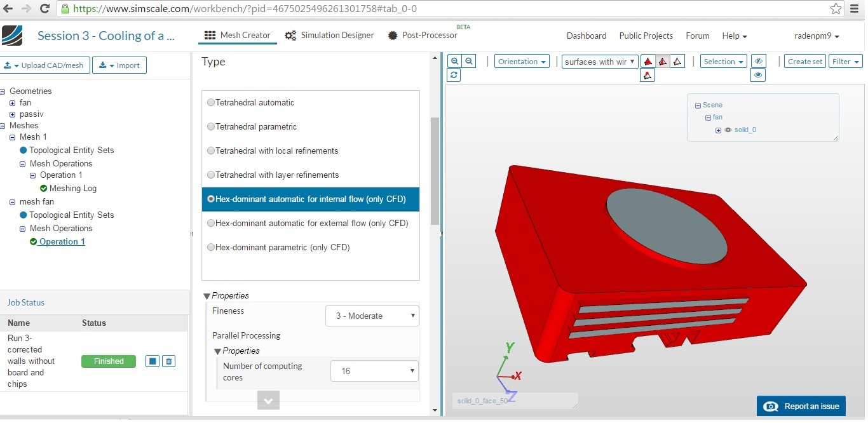This screenshot has height=423, width=868.
Task: Click the crossed-out eye hide icon
Action: (758, 61)
